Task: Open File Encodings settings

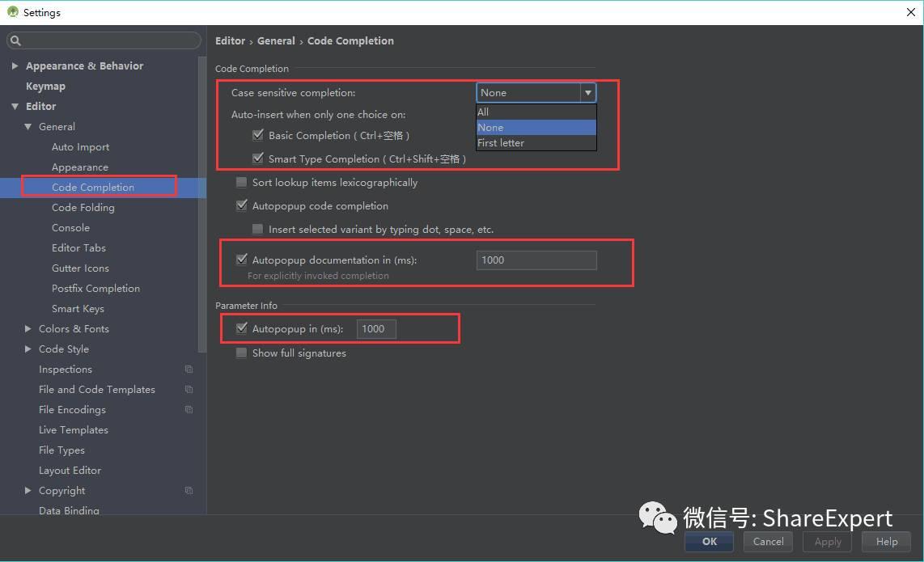Action: pyautogui.click(x=72, y=409)
